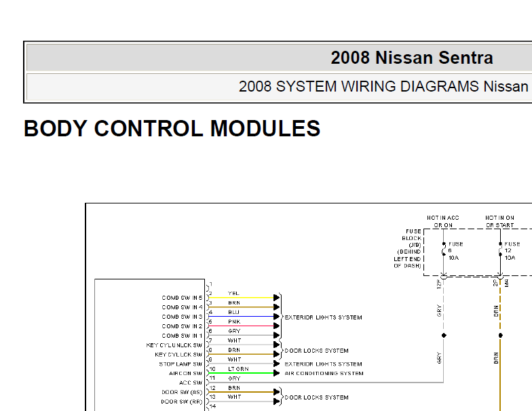Screen dimensions: 532x411
Task: Click the "COMB SW IN 1" terminal label
Action: (x=182, y=336)
